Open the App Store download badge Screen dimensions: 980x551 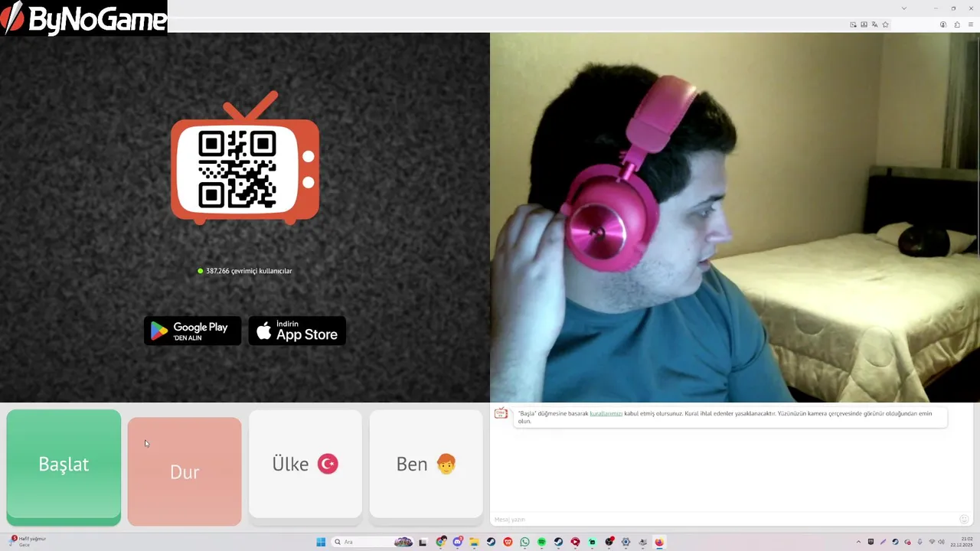(297, 331)
